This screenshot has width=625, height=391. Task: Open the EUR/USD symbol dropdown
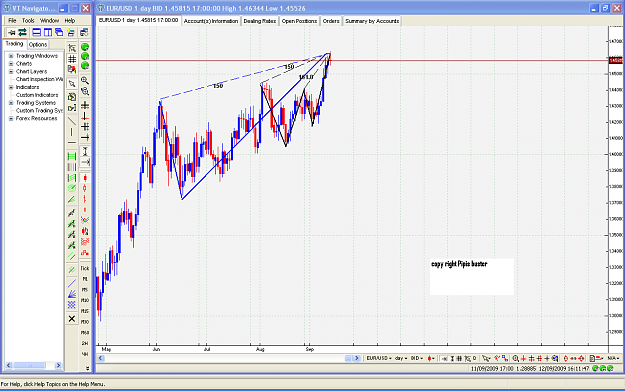[379, 358]
